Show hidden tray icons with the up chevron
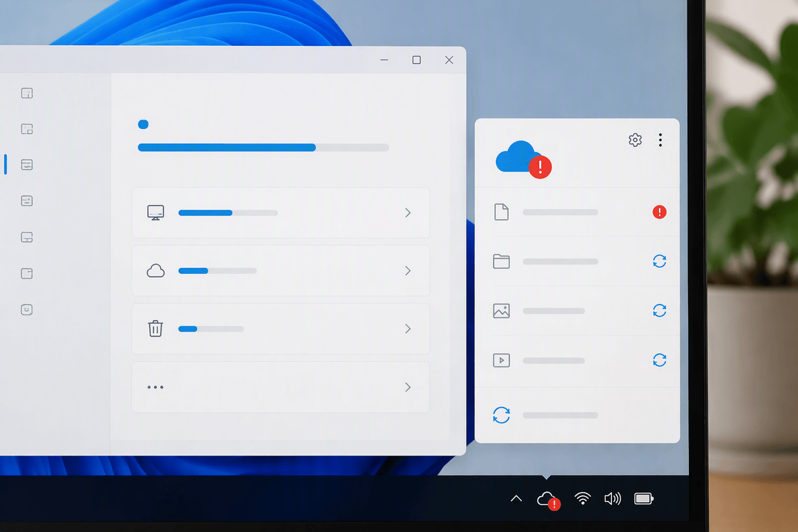Viewport: 798px width, 532px height. point(516,498)
